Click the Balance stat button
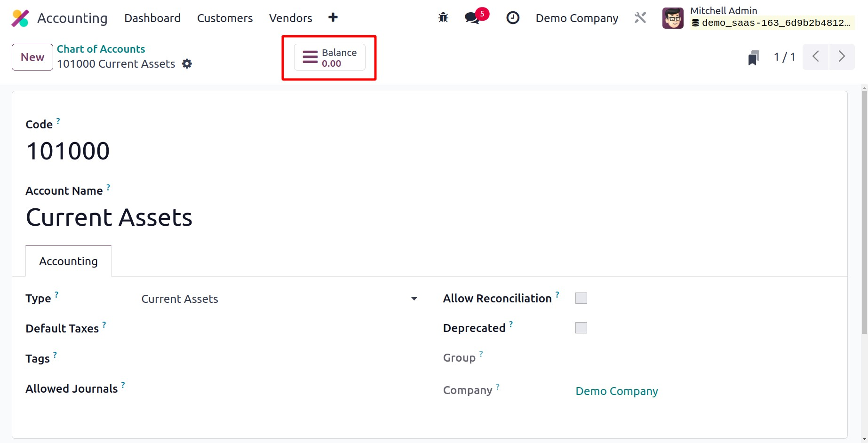 (x=329, y=58)
